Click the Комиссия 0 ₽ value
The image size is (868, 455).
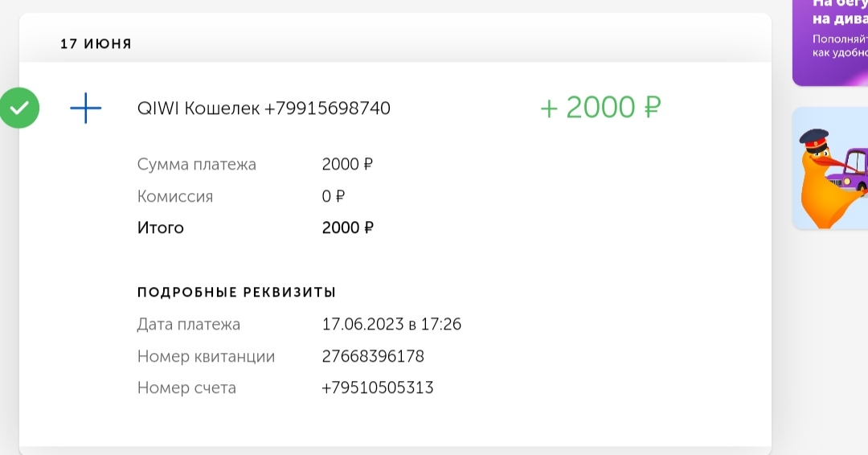[334, 196]
